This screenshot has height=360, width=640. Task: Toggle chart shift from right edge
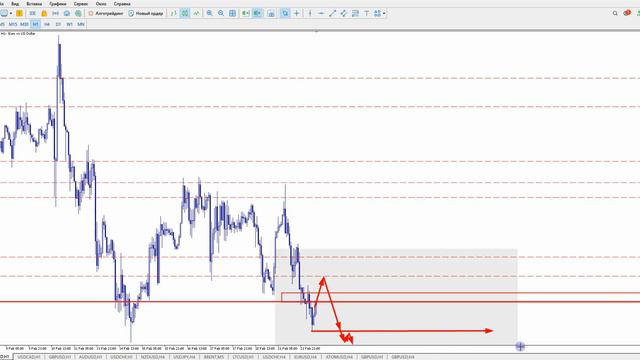257,13
